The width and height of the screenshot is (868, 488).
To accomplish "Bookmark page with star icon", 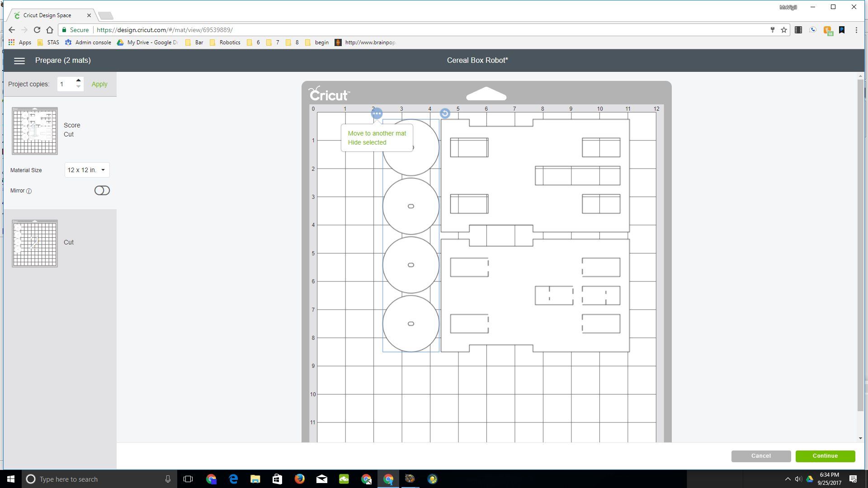I will [x=784, y=30].
